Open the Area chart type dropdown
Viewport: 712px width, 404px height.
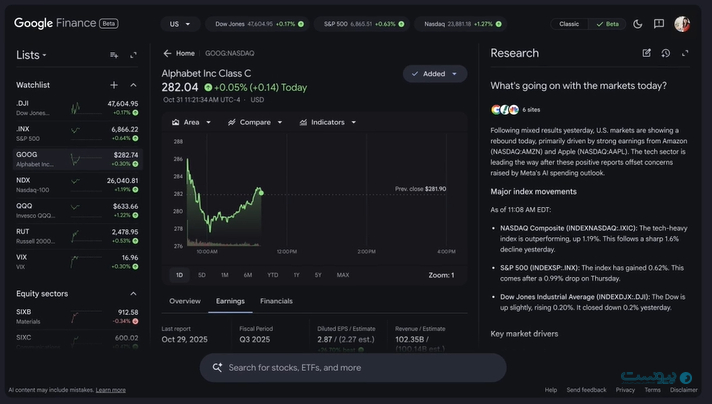[191, 122]
